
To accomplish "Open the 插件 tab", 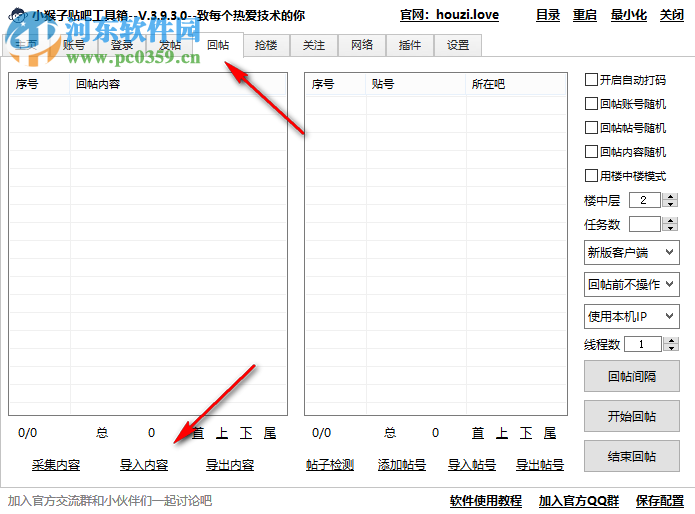I will pos(410,45).
